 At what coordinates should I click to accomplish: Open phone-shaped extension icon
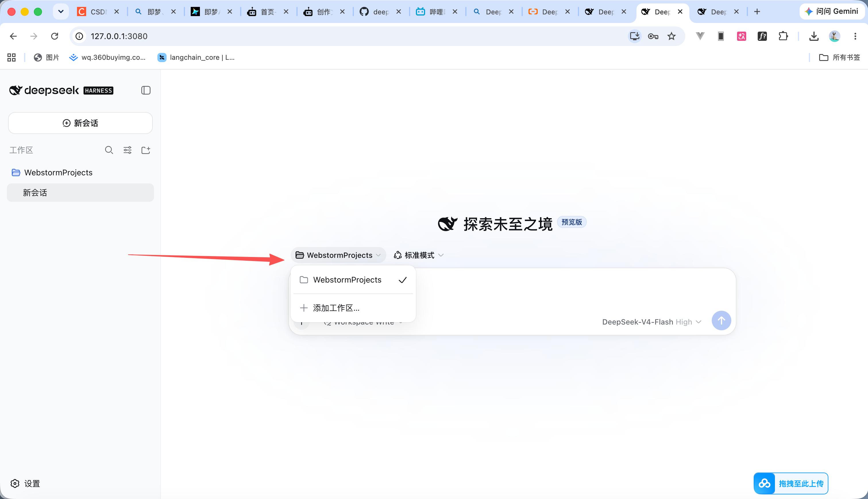(721, 36)
